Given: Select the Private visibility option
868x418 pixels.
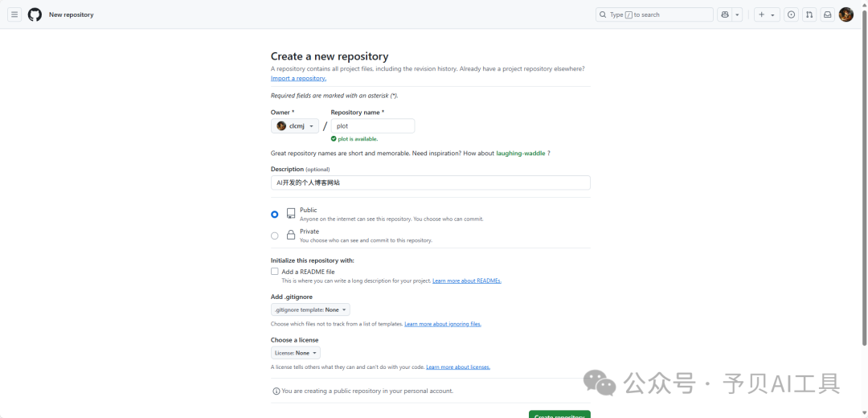Looking at the screenshot, I should 275,236.
